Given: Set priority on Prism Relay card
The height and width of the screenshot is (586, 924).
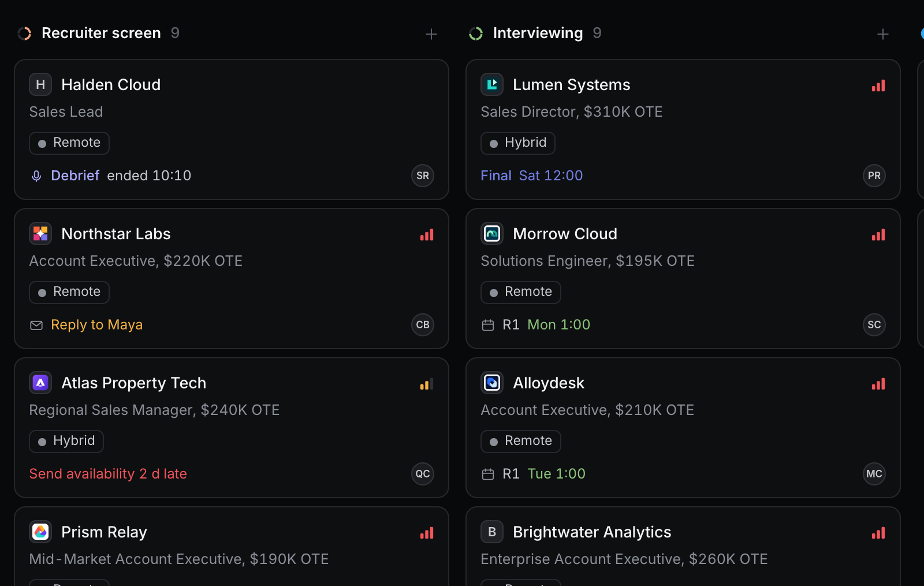Looking at the screenshot, I should 427,533.
